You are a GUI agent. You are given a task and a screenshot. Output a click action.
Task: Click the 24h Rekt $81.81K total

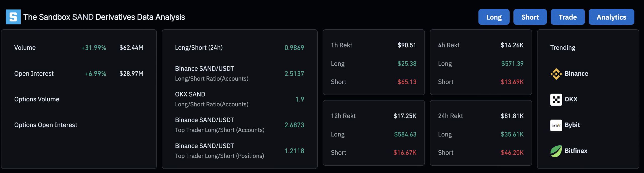click(512, 116)
